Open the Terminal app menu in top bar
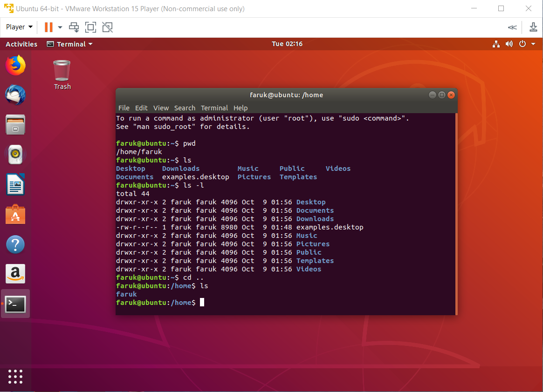 pyautogui.click(x=70, y=44)
